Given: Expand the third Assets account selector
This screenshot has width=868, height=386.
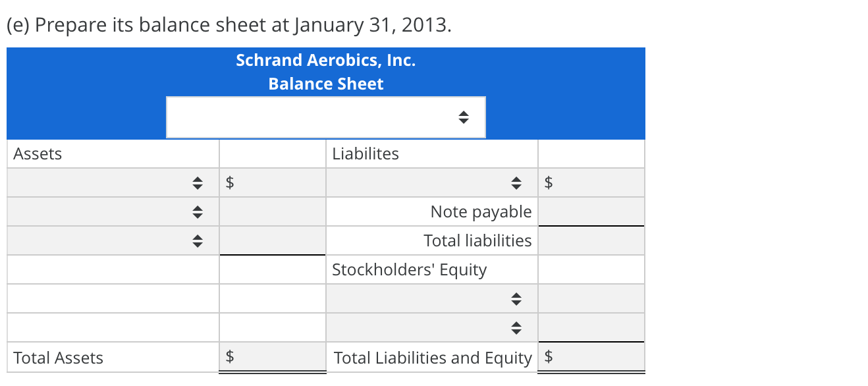Looking at the screenshot, I should click(x=197, y=240).
